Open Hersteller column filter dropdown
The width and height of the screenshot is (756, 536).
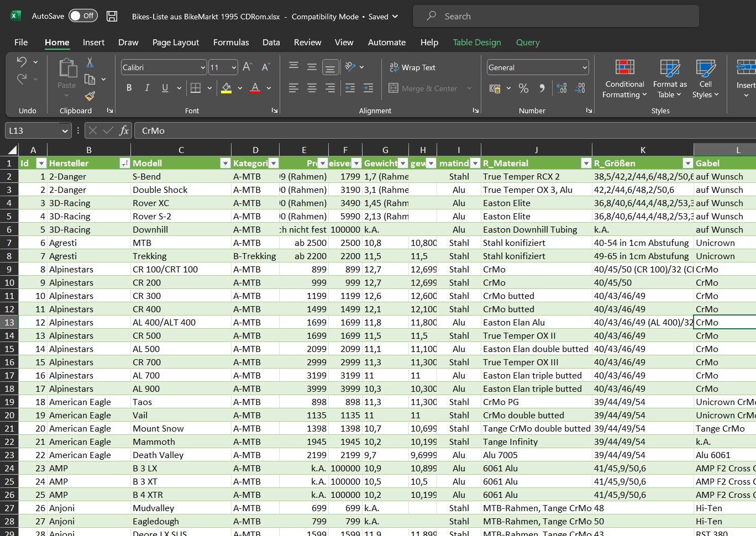coord(124,163)
